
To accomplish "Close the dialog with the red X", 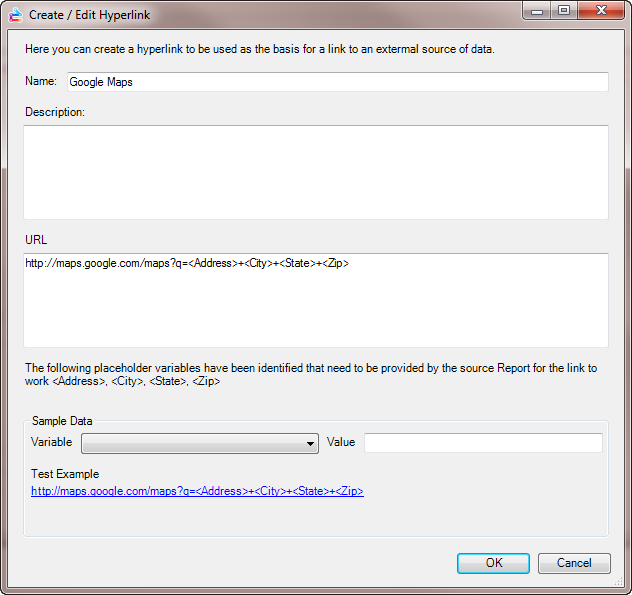I will [x=599, y=12].
